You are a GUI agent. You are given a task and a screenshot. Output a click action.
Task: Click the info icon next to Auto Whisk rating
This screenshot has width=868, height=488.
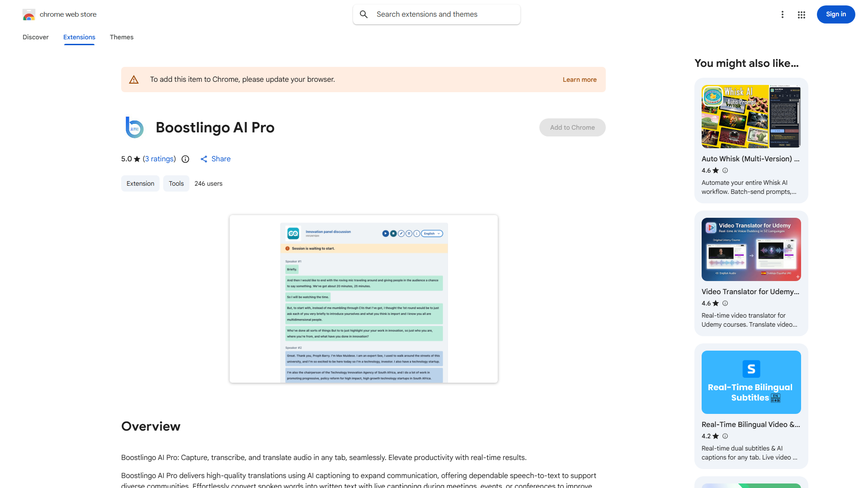(x=725, y=170)
